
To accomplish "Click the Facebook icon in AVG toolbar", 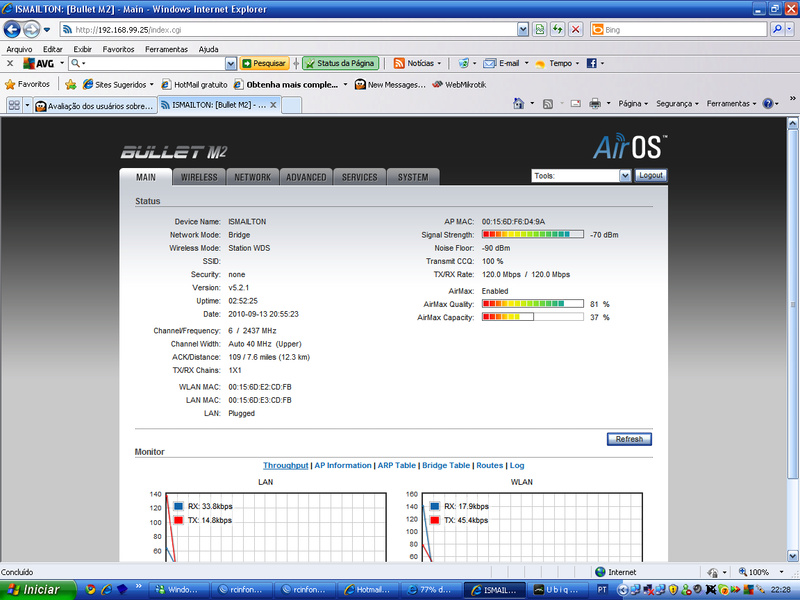I will pos(591,63).
